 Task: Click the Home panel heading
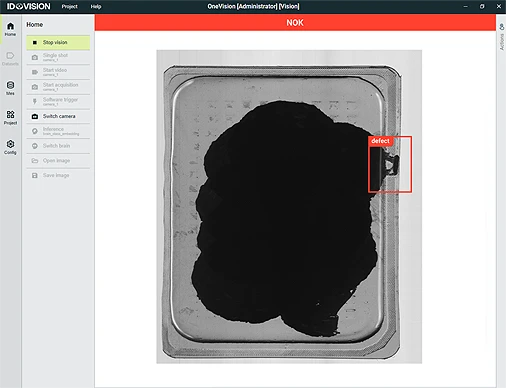[35, 25]
